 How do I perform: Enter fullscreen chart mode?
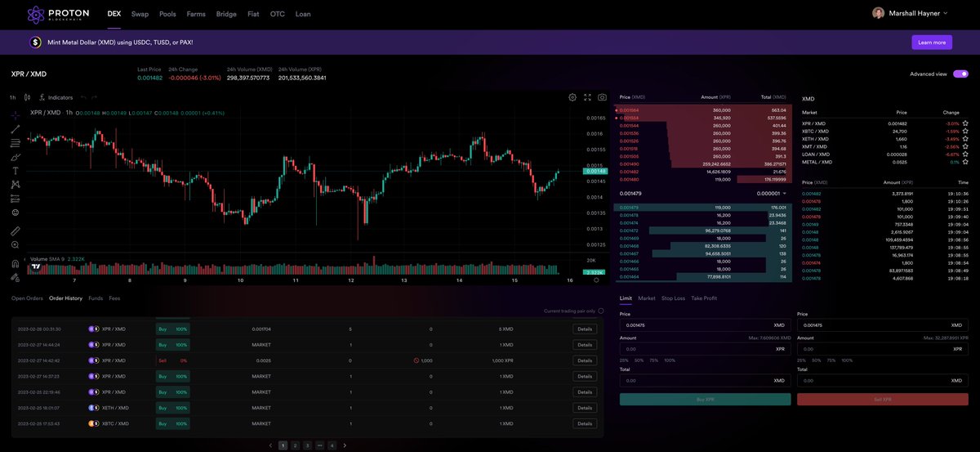click(587, 97)
